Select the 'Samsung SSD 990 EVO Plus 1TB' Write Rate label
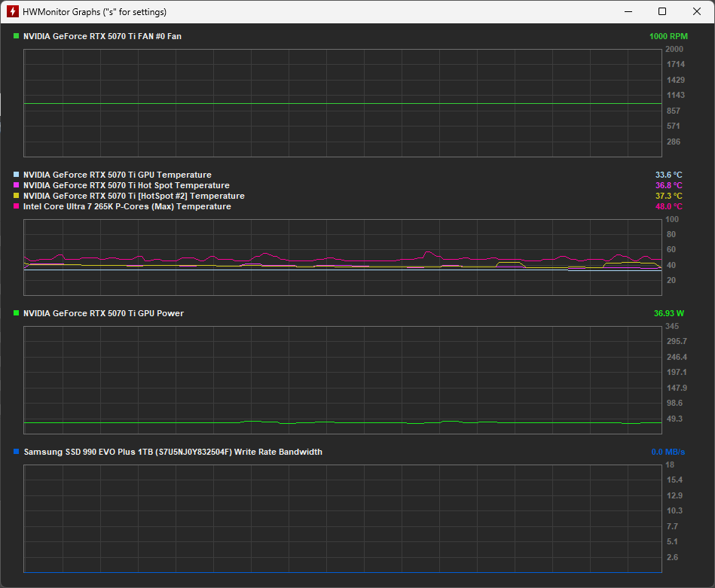 pos(173,452)
